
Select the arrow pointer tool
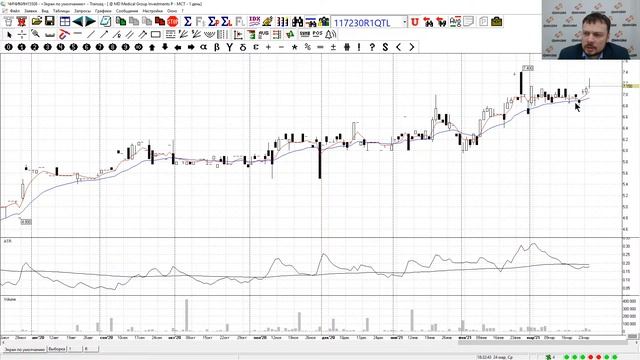click(9, 35)
